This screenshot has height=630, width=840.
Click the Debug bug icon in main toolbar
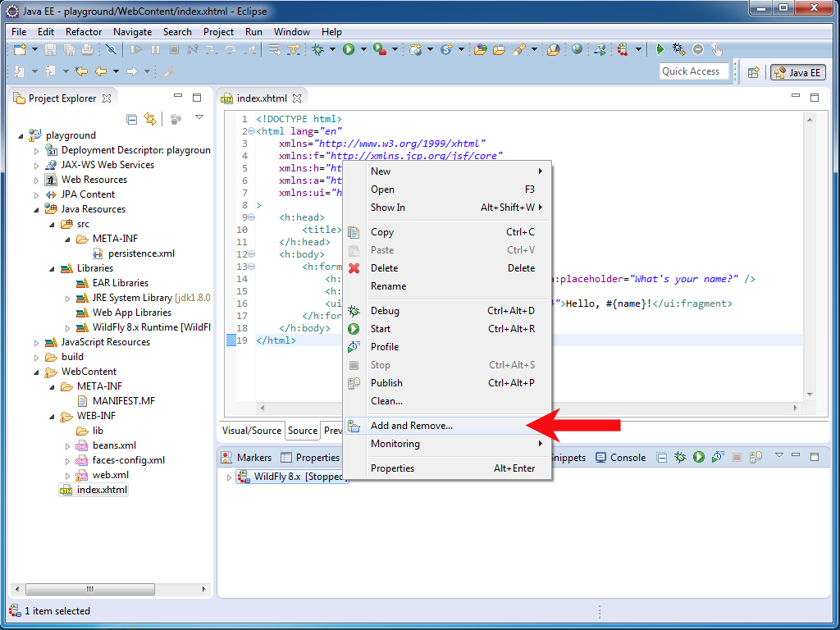318,50
